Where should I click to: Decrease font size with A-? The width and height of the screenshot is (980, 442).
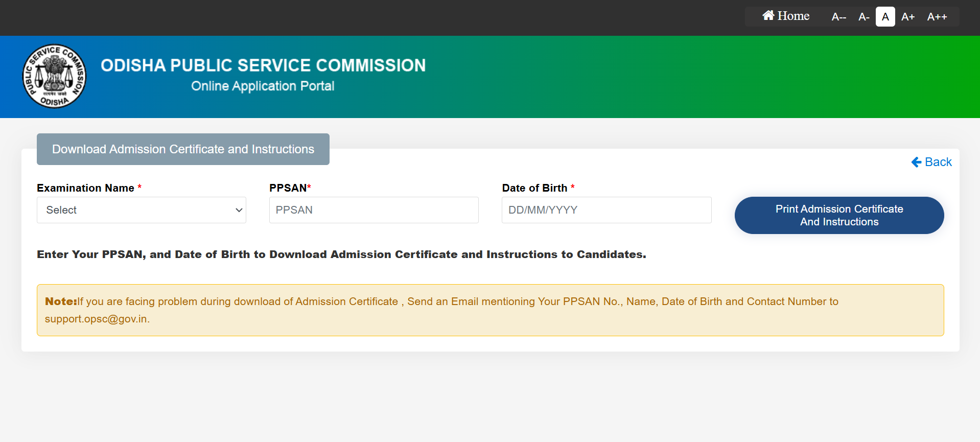point(864,17)
